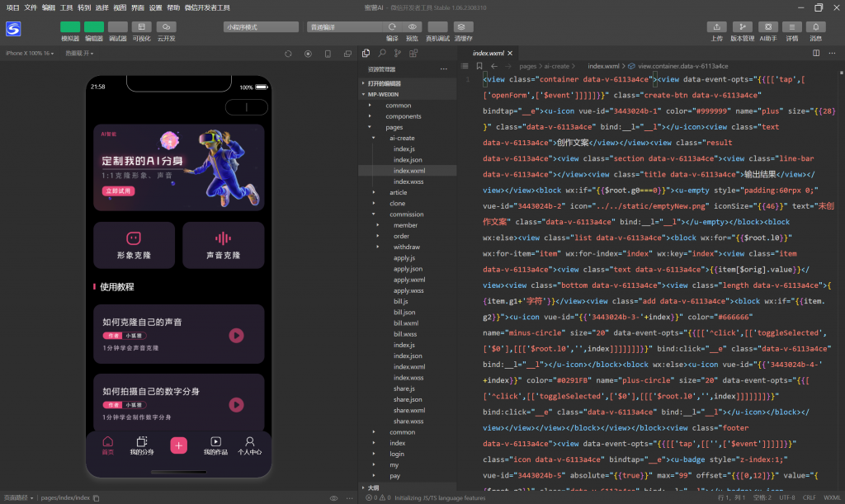Image resolution: width=845 pixels, height=504 pixels.
Task: Tap the 声音克隆 card in simulator
Action: point(223,245)
